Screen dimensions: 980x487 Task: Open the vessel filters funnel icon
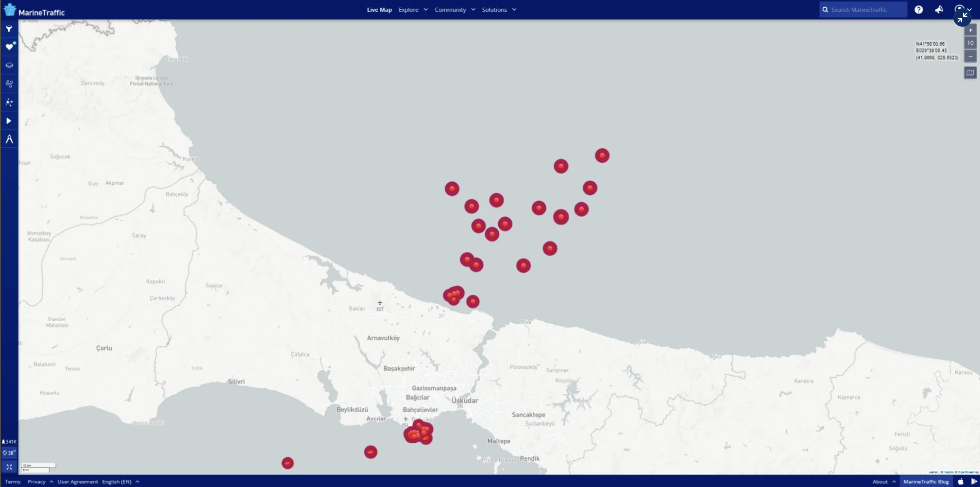(9, 29)
